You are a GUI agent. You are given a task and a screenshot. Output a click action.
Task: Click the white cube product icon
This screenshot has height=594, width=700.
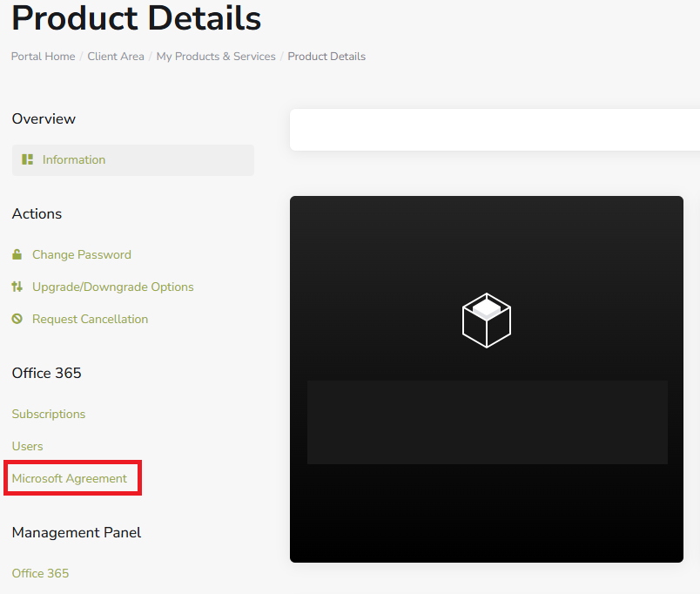(x=486, y=320)
